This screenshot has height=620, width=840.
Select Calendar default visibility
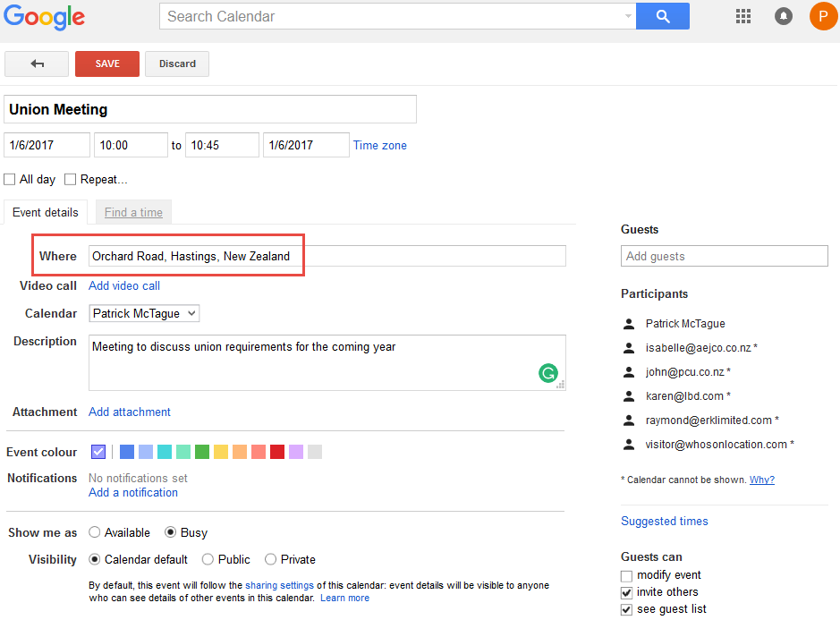(x=94, y=559)
